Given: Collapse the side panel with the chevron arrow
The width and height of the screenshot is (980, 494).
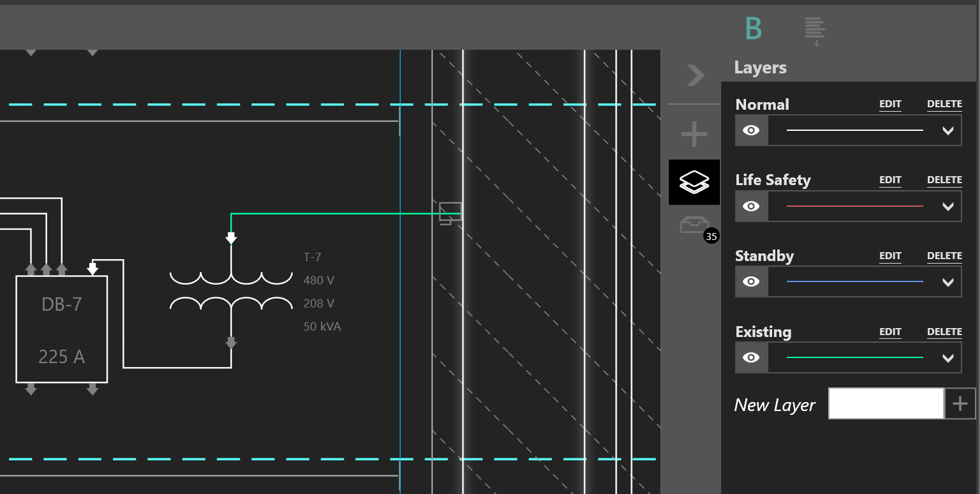Looking at the screenshot, I should [695, 75].
